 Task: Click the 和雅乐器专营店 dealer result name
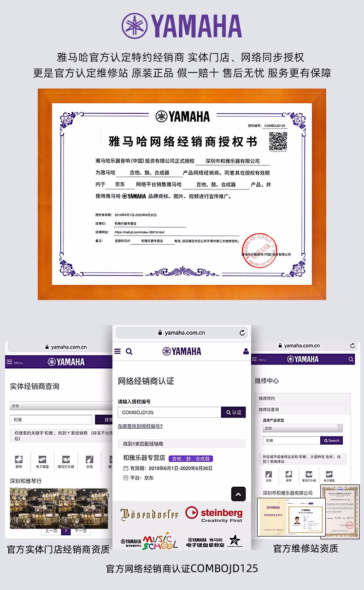click(144, 458)
